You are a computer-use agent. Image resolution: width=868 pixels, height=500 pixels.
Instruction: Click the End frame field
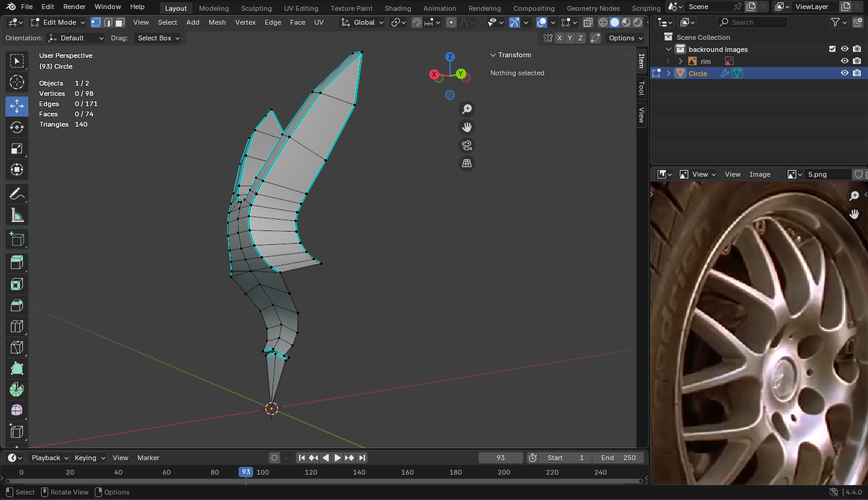(x=618, y=458)
